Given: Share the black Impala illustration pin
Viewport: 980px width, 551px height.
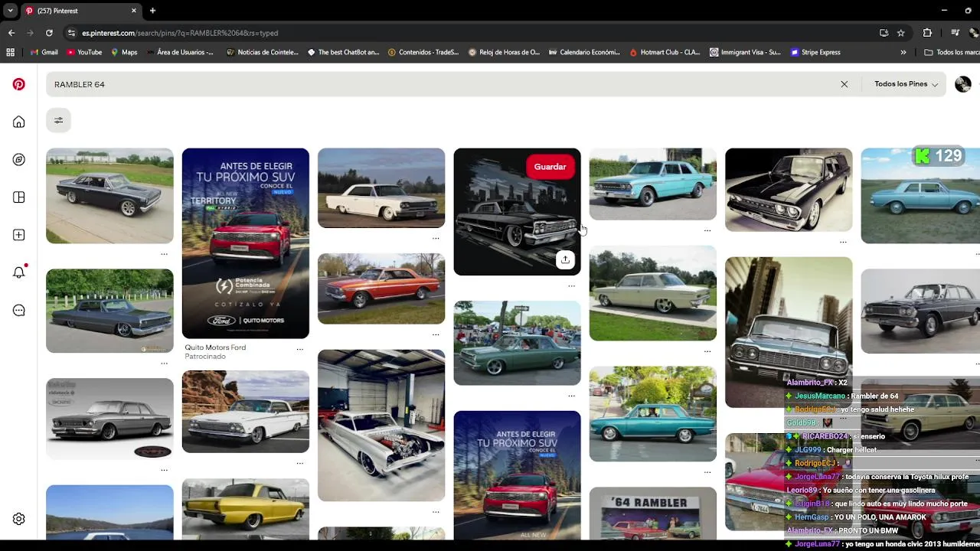Looking at the screenshot, I should 565,259.
